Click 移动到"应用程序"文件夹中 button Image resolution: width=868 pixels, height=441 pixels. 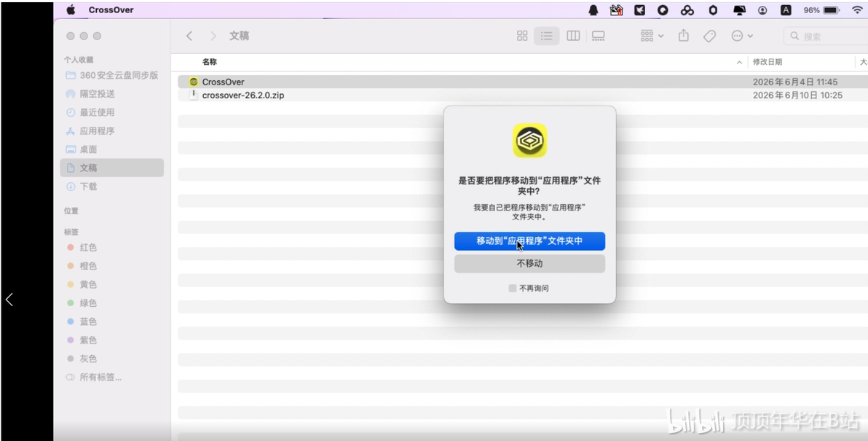coord(530,241)
